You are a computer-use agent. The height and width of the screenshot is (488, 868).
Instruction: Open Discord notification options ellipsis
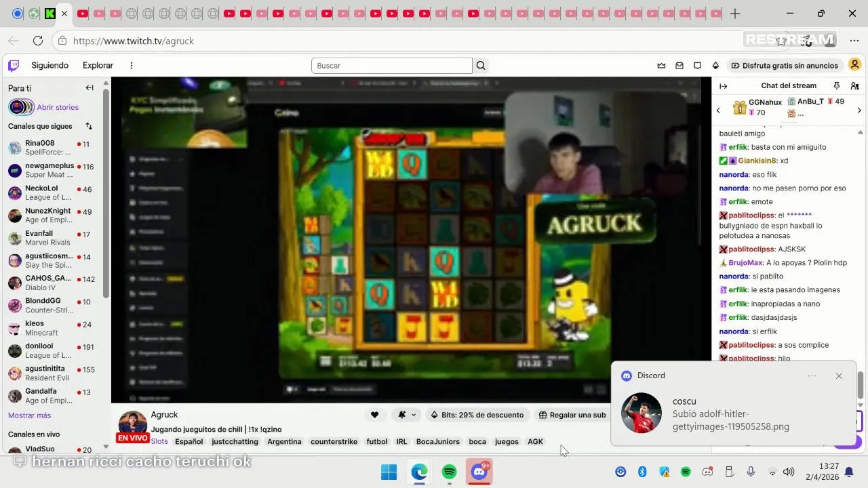812,376
